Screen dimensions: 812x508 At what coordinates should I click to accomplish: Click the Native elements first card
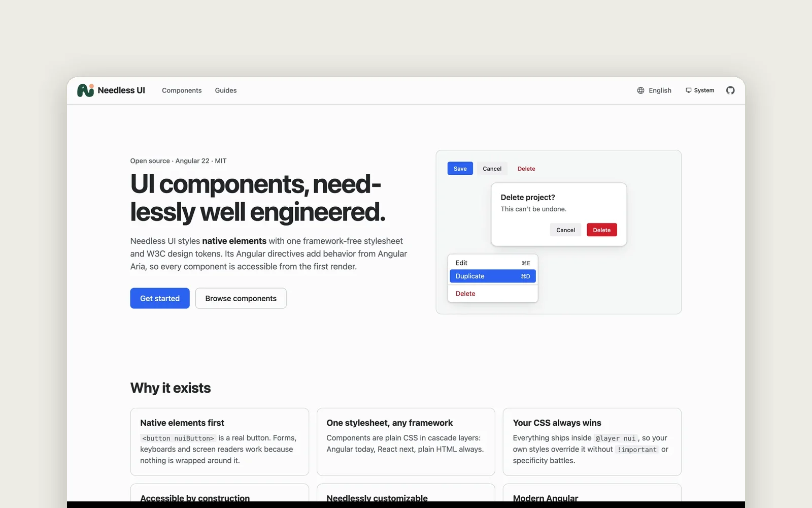tap(220, 442)
